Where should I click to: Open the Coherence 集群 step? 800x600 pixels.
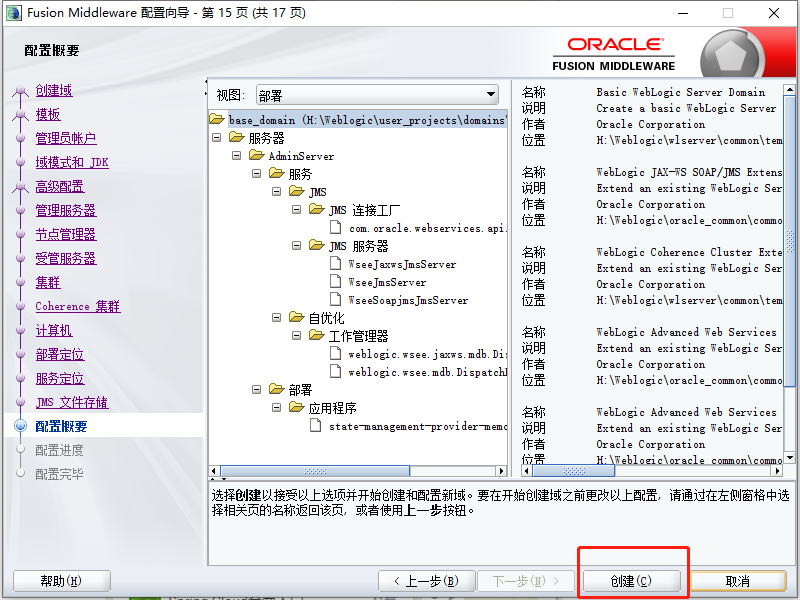coord(78,306)
